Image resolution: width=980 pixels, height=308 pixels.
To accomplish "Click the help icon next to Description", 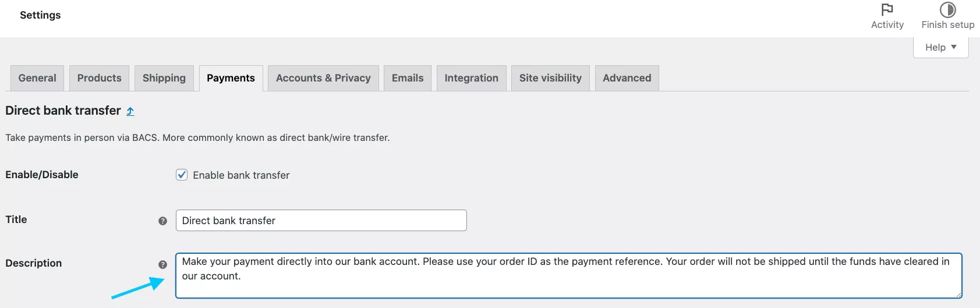I will pyautogui.click(x=163, y=264).
